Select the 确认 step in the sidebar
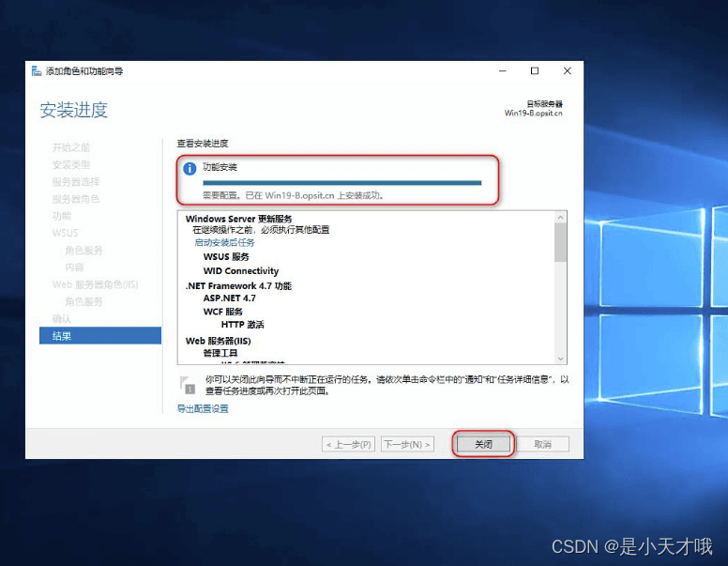Screen dimensions: 728x566 coord(61,319)
